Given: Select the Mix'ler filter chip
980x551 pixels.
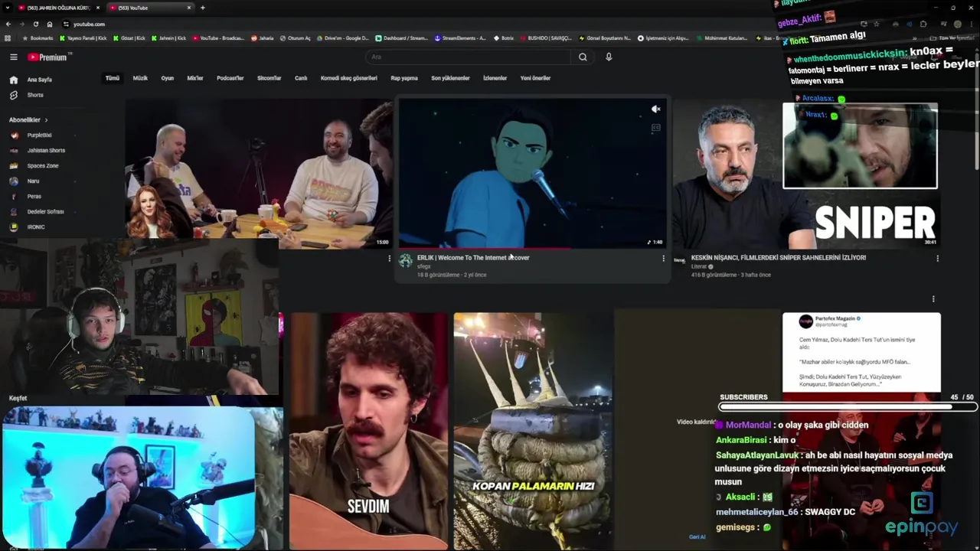Looking at the screenshot, I should [195, 78].
